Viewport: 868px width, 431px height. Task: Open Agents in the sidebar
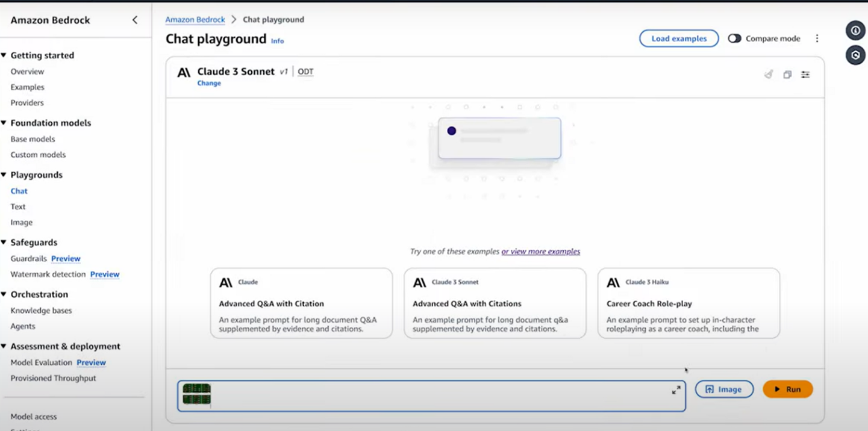(23, 326)
